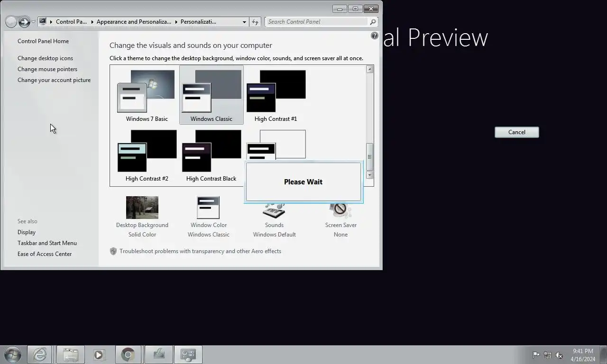This screenshot has width=607, height=364.
Task: Click the Cancel button
Action: [x=517, y=132]
